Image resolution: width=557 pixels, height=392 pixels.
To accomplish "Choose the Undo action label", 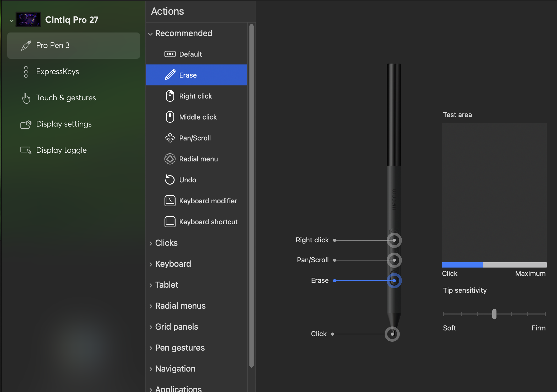I will pos(188,180).
